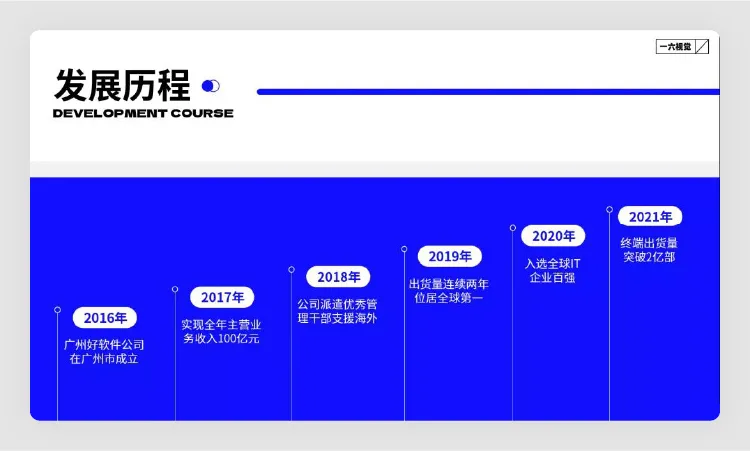
Task: Click the 2020年 year pill label
Action: click(x=553, y=236)
